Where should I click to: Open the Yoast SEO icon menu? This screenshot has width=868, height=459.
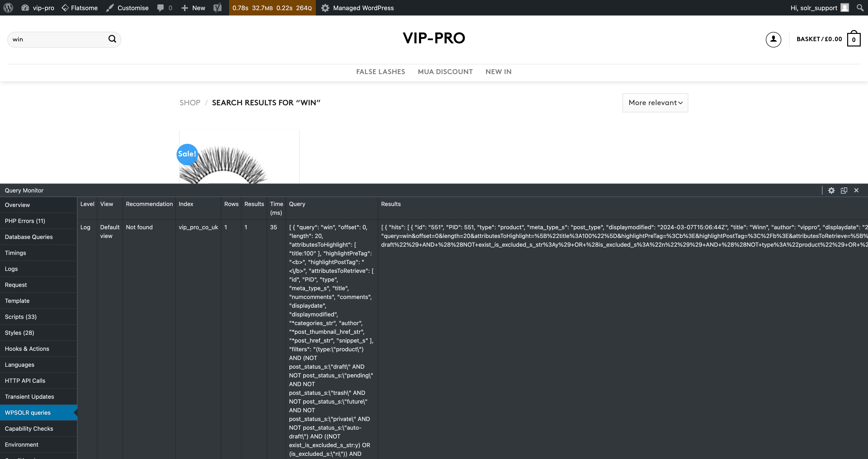coord(218,8)
